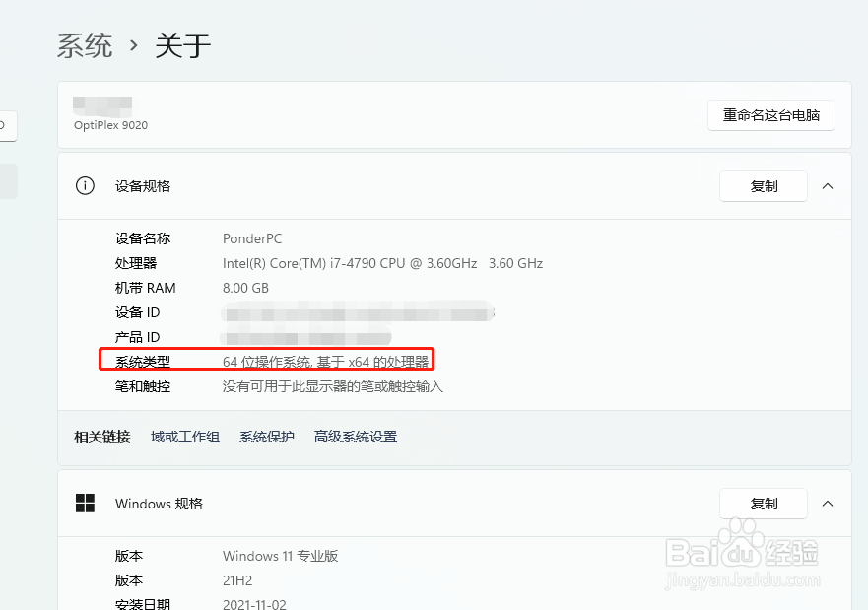Select the 21H2 version value

[236, 580]
